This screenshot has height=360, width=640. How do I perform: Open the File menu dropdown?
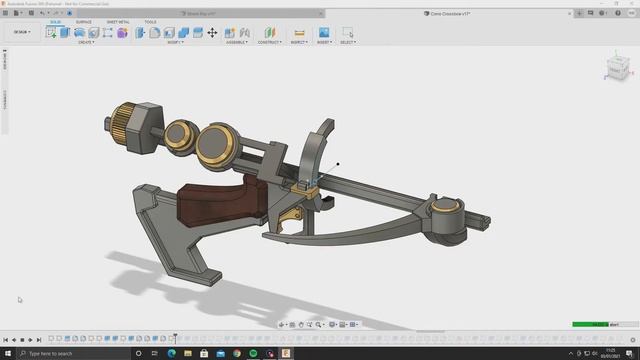pos(18,13)
